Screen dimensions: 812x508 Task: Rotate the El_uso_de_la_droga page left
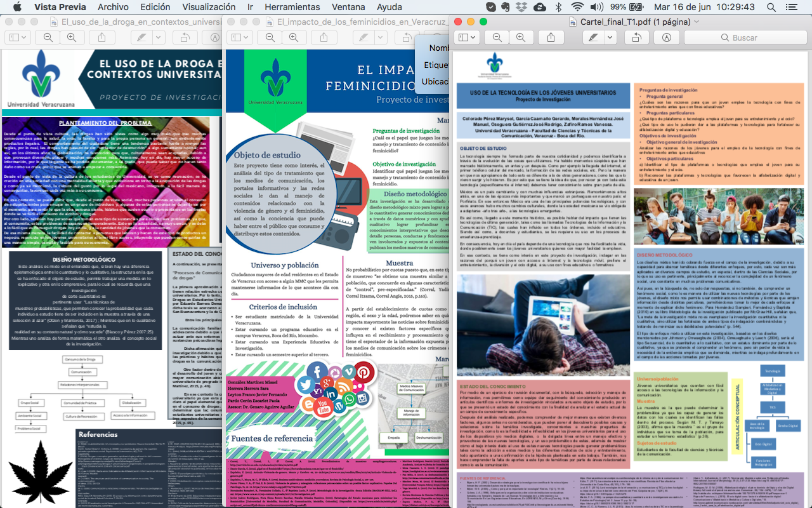coord(185,37)
